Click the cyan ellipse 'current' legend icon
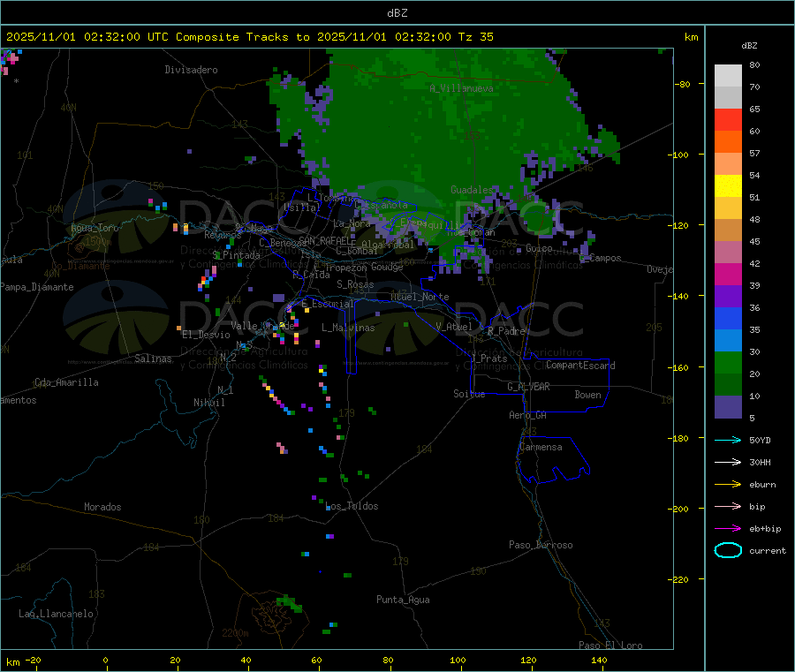 [x=728, y=550]
